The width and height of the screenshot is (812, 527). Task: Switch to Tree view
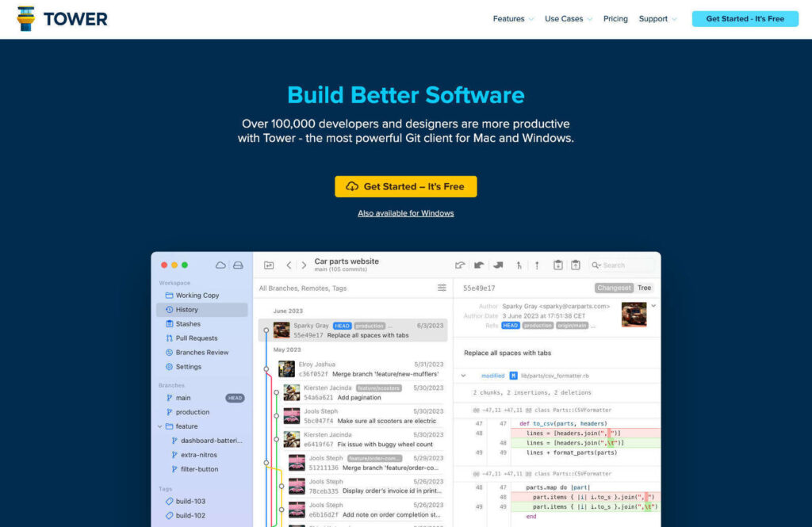pyautogui.click(x=644, y=288)
